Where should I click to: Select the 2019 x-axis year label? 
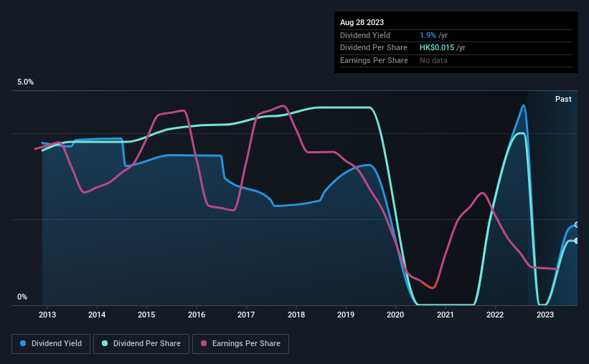pos(346,315)
